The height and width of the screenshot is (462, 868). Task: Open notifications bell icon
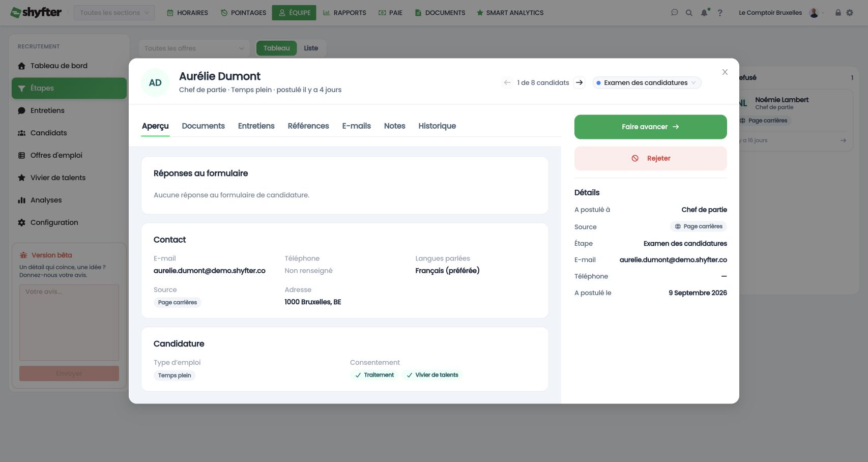click(x=705, y=13)
